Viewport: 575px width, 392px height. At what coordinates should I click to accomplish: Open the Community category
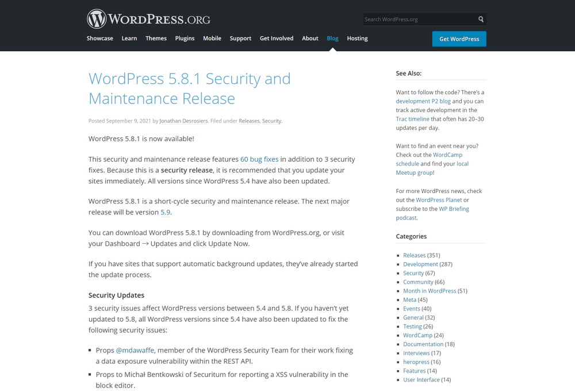pos(418,282)
